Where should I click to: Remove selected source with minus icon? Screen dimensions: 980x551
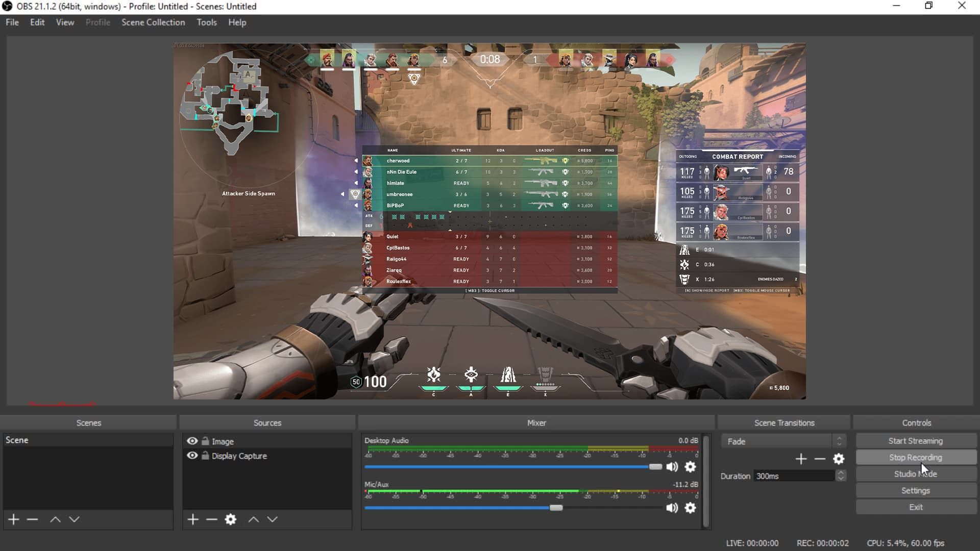pos(212,519)
